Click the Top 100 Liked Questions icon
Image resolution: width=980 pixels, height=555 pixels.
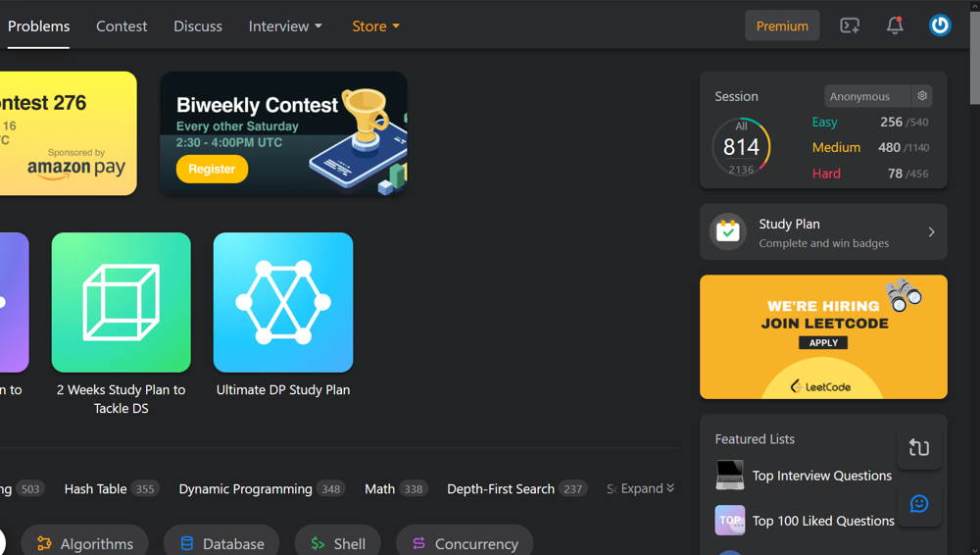point(729,520)
